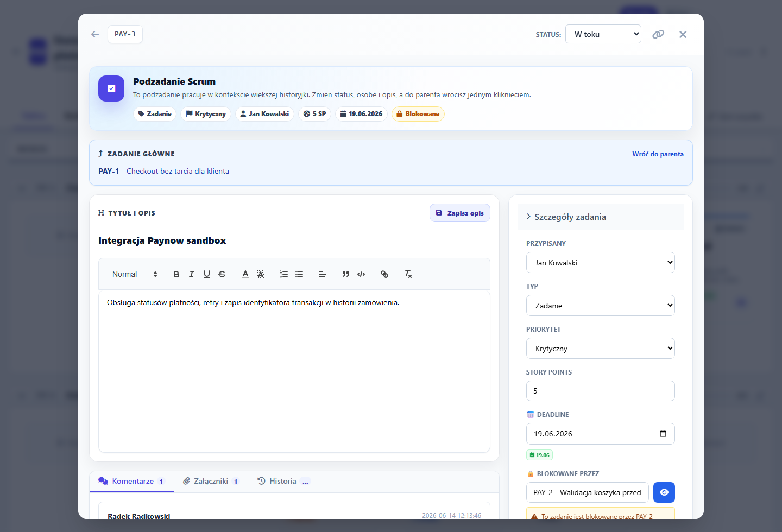Open the text alignment option
This screenshot has height=532, width=782.
tap(323, 274)
